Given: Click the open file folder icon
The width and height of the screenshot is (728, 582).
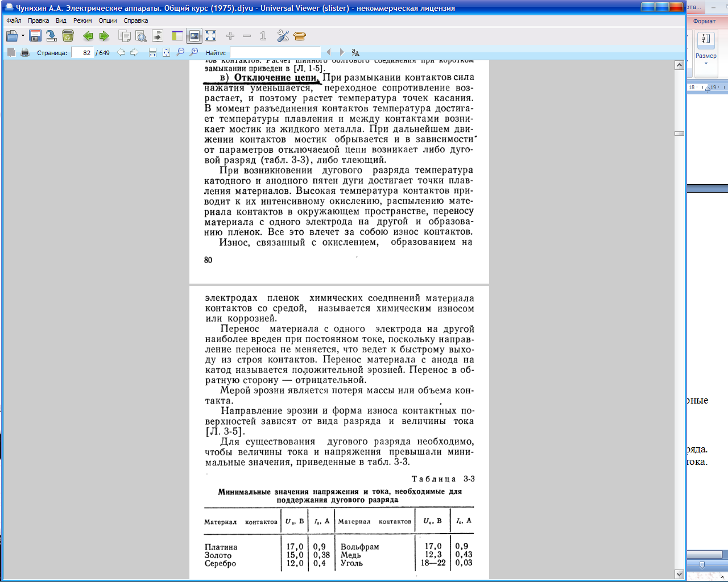Looking at the screenshot, I should tap(12, 36).
